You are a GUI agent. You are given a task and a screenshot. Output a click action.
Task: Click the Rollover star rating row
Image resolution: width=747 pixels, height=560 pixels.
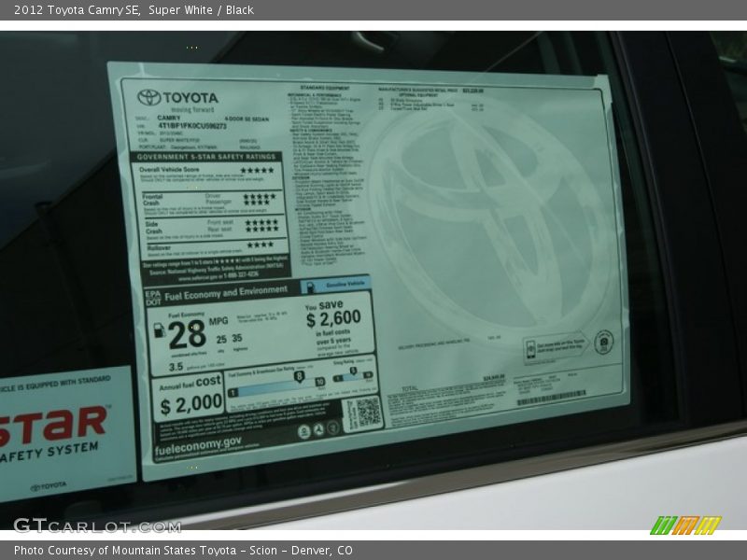tap(260, 245)
